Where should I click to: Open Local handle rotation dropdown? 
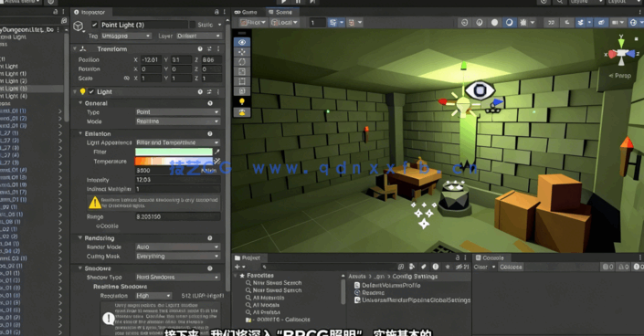284,23
